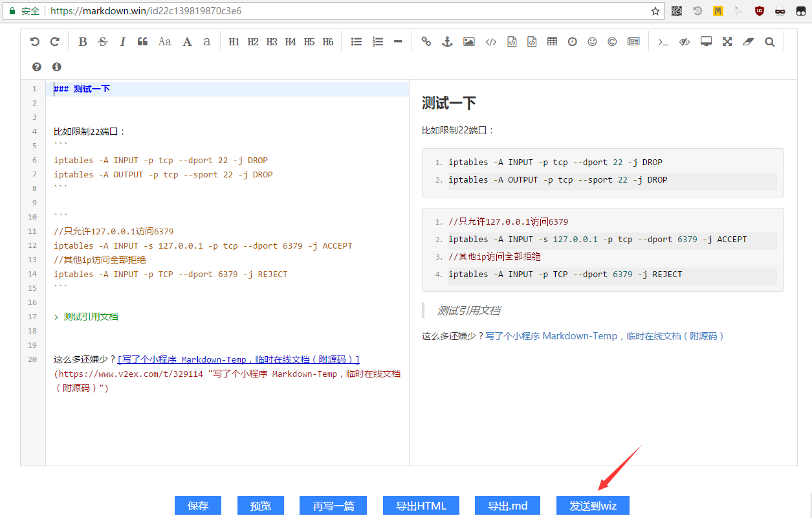812x518 pixels.
Task: Click the Save button 保存
Action: click(x=197, y=505)
